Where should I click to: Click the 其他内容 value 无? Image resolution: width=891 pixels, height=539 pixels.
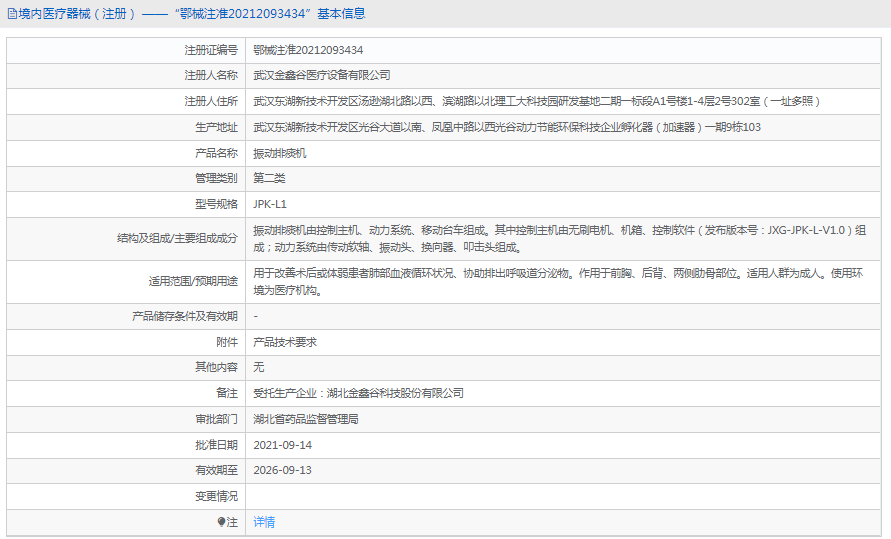259,367
